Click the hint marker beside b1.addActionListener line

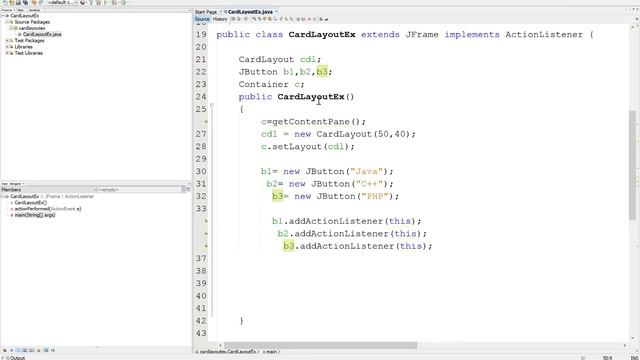206,221
